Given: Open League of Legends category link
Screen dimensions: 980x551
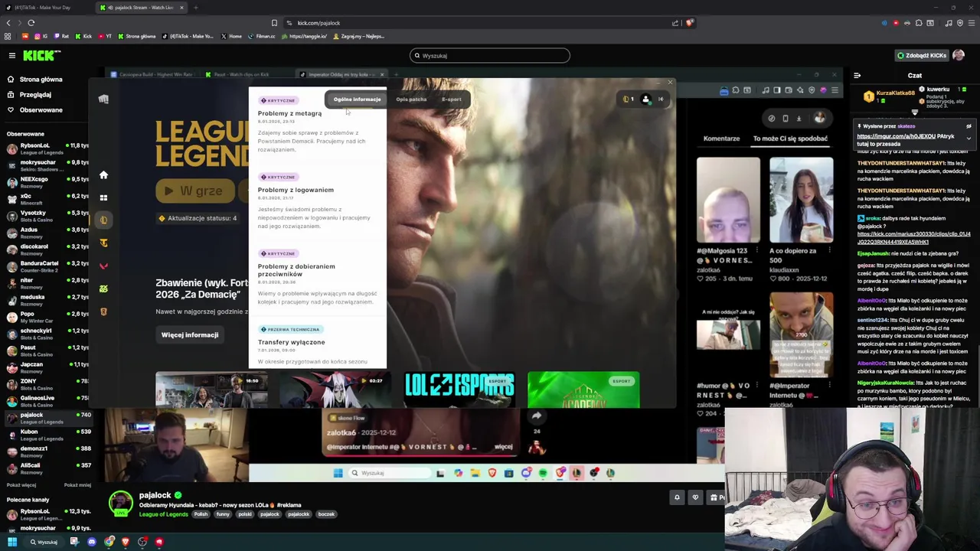Looking at the screenshot, I should 163,514.
